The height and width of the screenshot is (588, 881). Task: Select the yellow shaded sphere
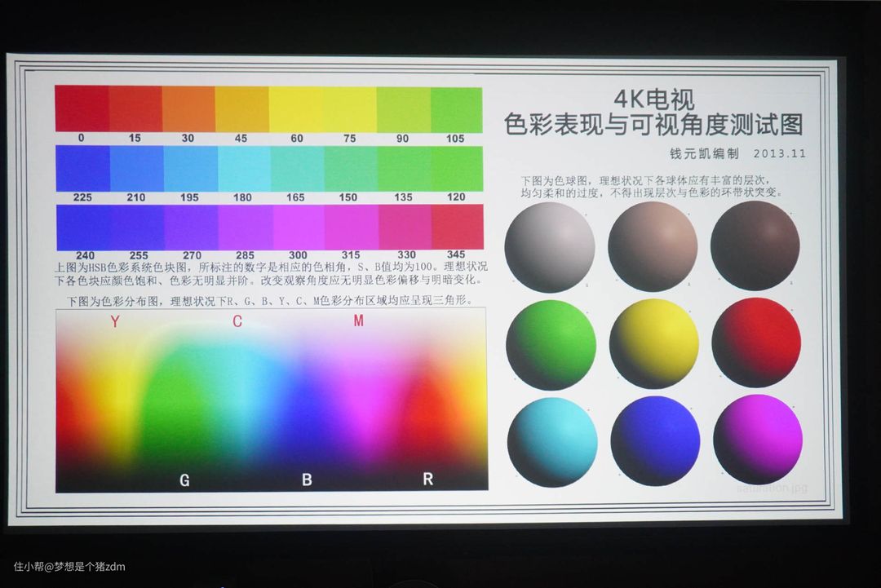653,343
